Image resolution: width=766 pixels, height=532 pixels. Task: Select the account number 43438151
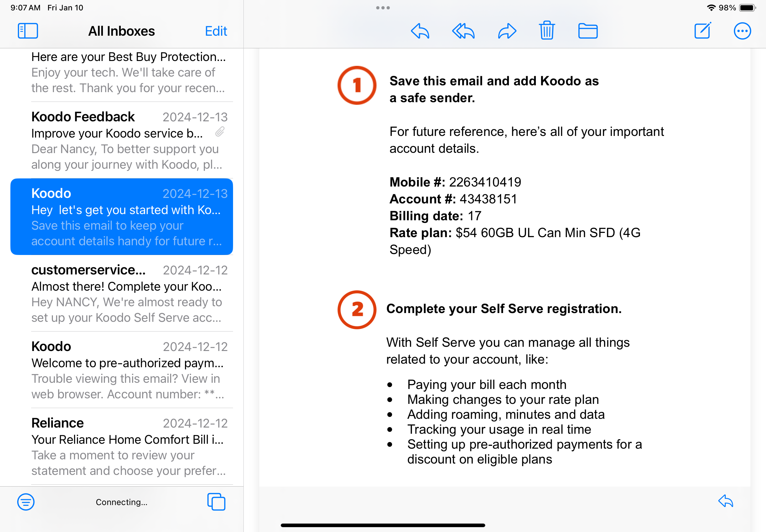488,199
